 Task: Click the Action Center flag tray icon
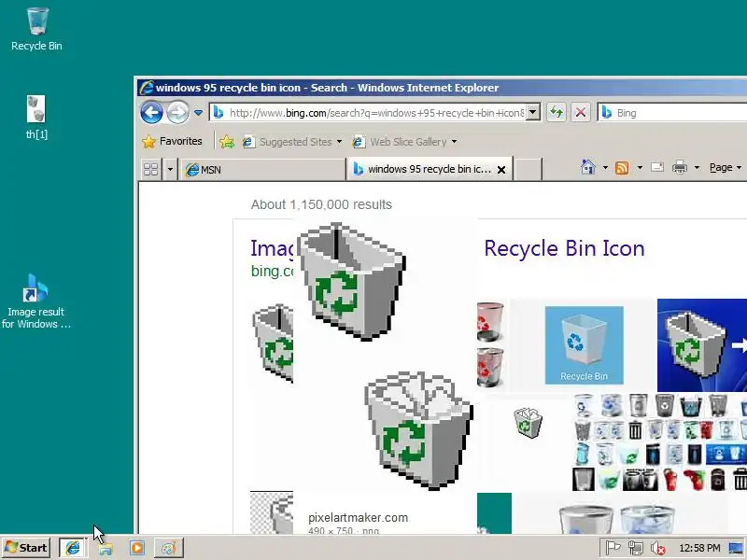point(613,548)
